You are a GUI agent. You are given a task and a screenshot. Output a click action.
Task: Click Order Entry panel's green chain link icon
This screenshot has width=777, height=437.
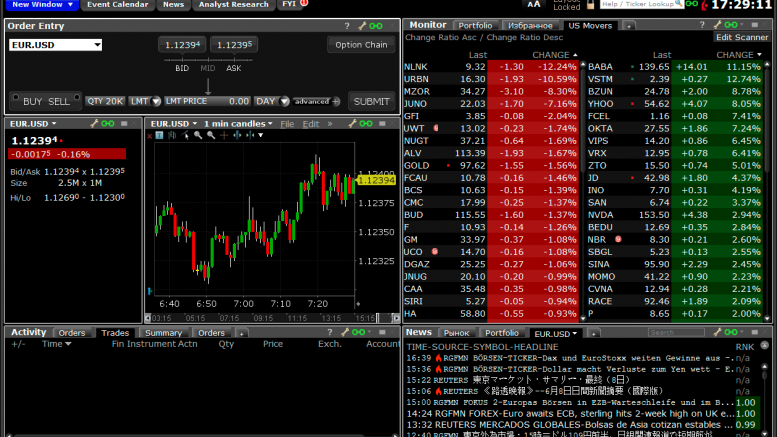pos(376,26)
